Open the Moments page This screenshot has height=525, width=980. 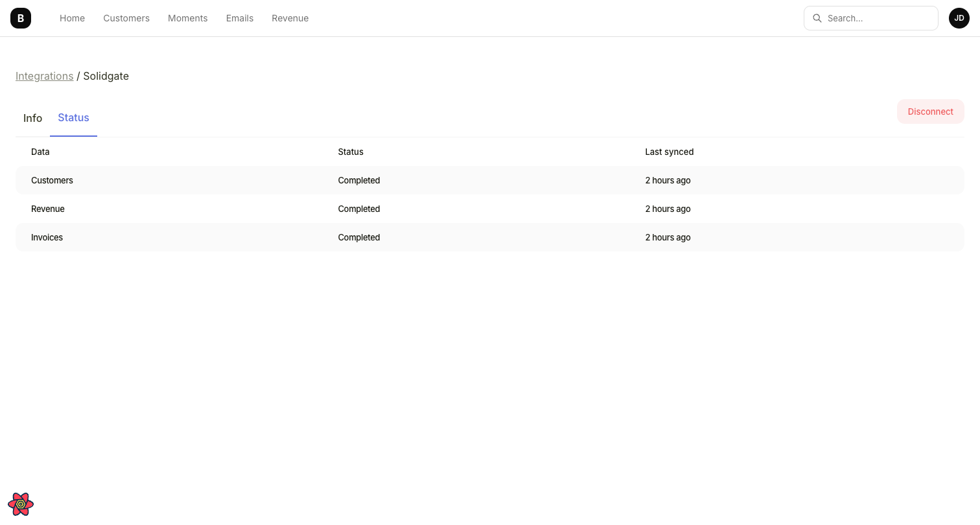187,17
